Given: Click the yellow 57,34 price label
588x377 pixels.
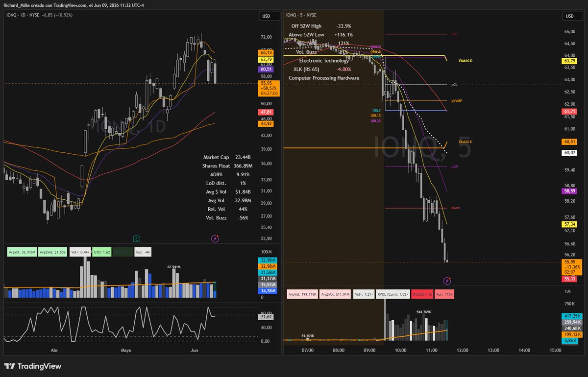Looking at the screenshot, I should click(x=569, y=224).
